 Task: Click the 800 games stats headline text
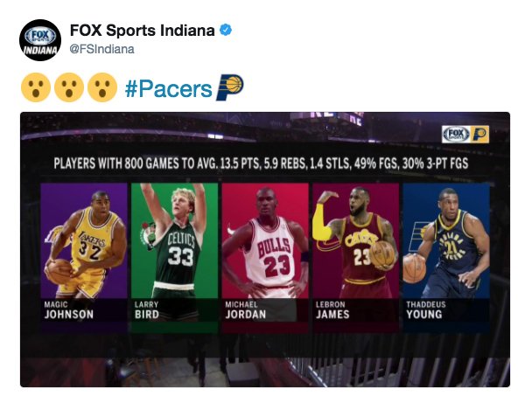(x=264, y=163)
